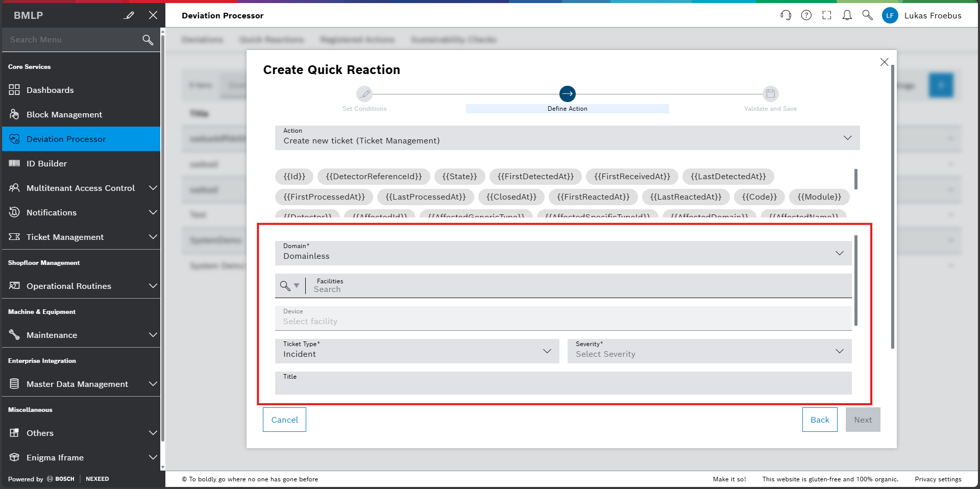
Task: Switch to the Registered Actions tab
Action: point(357,39)
